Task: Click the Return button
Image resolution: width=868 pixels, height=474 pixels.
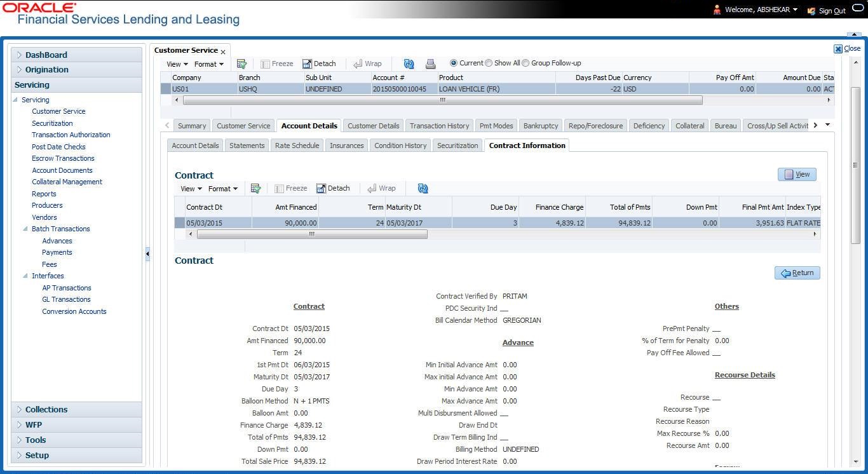Action: (x=797, y=273)
